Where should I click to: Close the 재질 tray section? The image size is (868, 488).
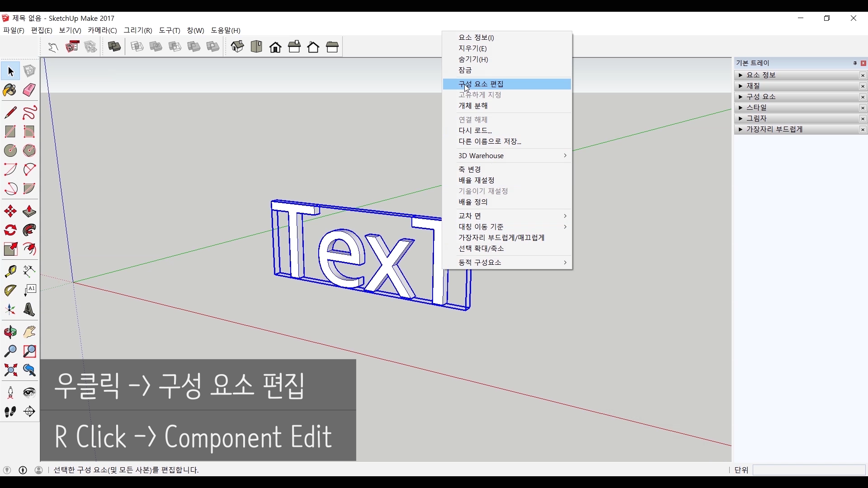[863, 86]
